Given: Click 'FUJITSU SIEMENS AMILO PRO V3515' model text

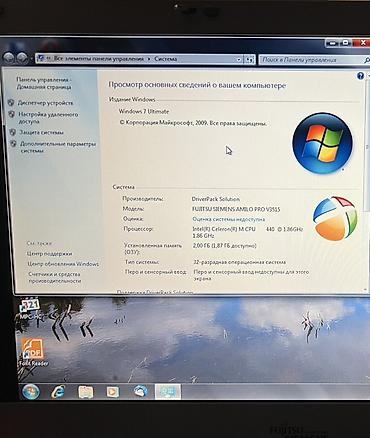Looking at the screenshot, I should (x=236, y=209).
